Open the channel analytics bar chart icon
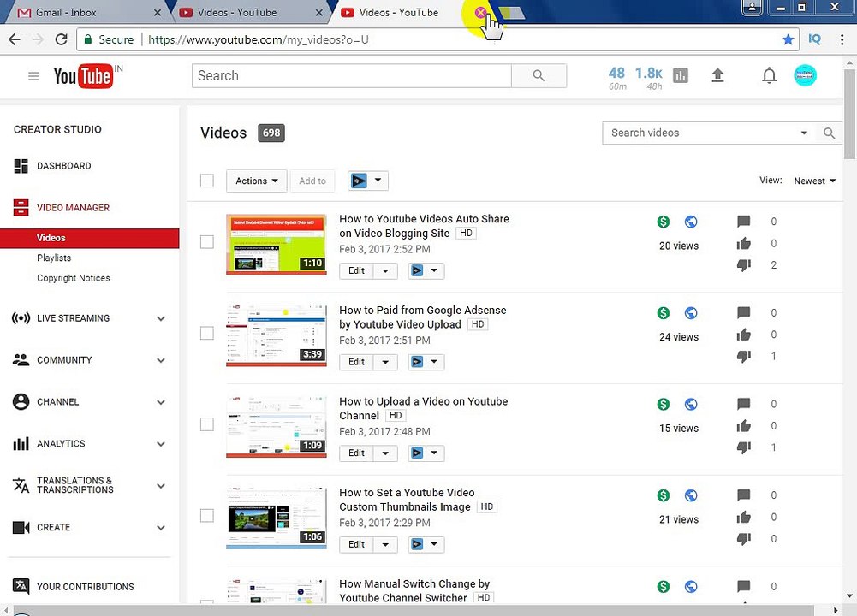Viewport: 857px width, 616px height. coord(681,75)
